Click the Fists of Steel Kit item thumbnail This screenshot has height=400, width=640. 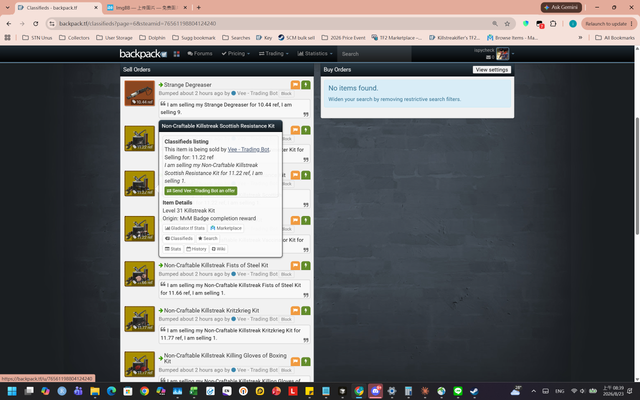(x=140, y=274)
